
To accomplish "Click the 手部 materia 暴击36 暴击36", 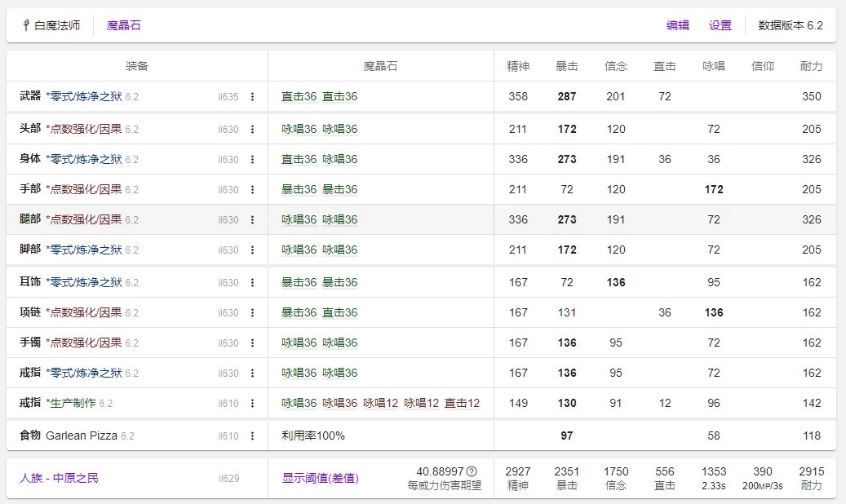I will (320, 190).
